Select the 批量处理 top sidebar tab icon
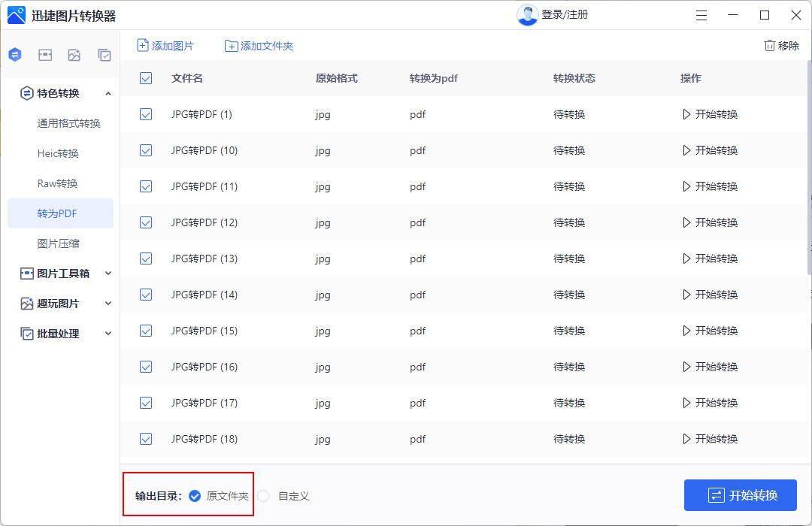Viewport: 812px width, 526px height. tap(104, 54)
